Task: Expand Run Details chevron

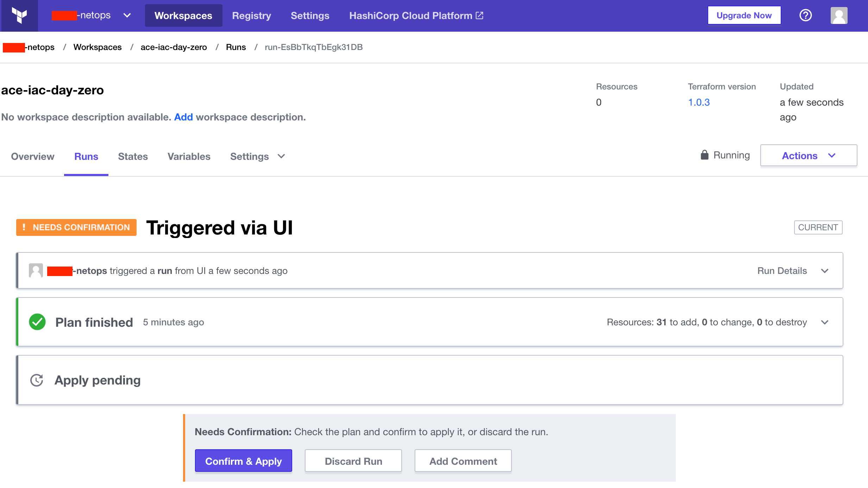Action: [x=825, y=271]
